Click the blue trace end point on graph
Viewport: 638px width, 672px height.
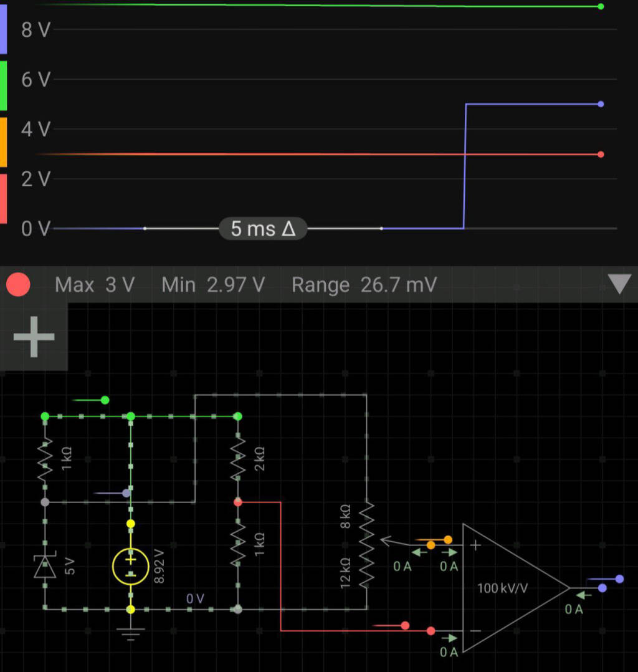[x=601, y=104]
